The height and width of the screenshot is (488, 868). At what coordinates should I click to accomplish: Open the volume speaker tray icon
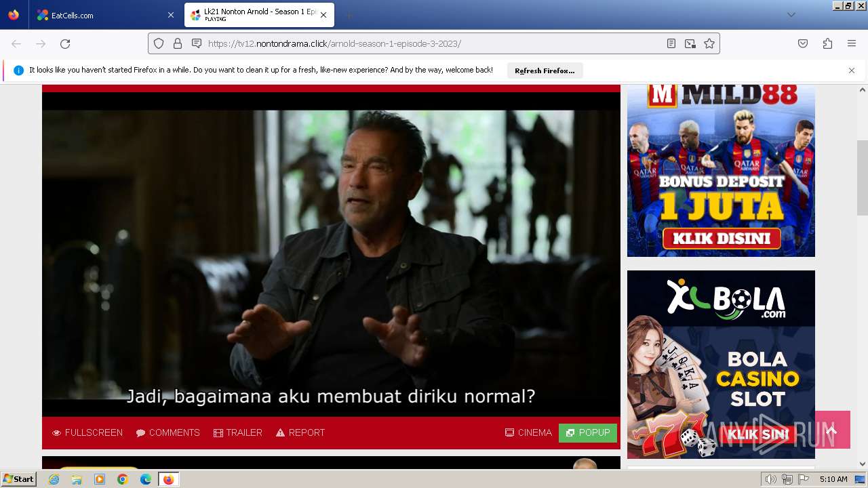point(770,479)
